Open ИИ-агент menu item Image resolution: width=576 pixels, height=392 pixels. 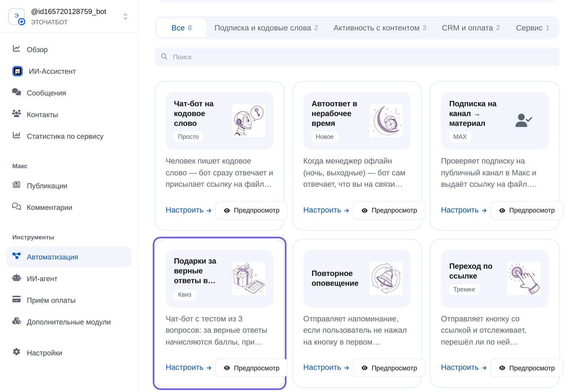coord(69,279)
